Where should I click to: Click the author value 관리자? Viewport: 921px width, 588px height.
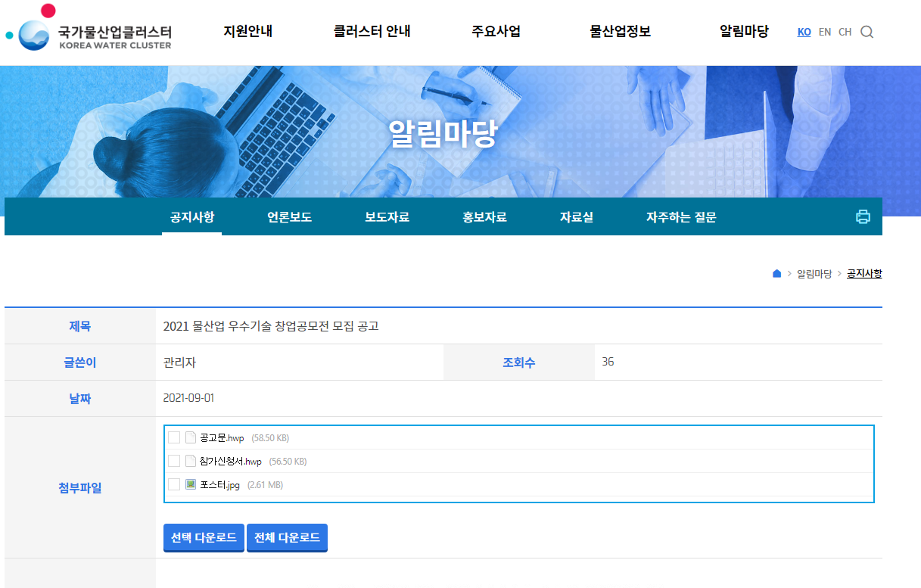coord(179,362)
